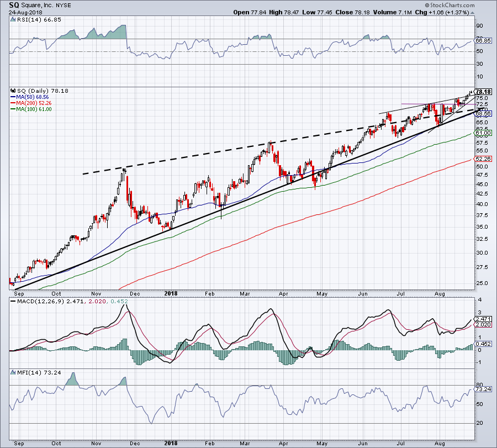Click the 2.020 MACD signal tag
The width and height of the screenshot is (497, 448).
pyautogui.click(x=483, y=325)
